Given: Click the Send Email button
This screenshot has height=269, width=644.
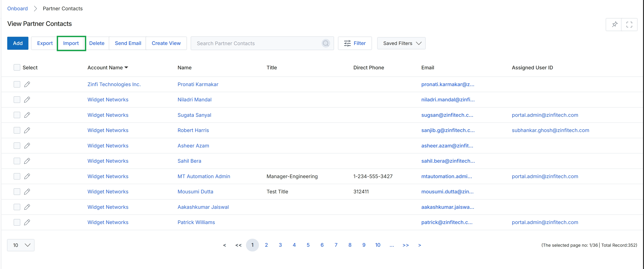Looking at the screenshot, I should coord(128,43).
